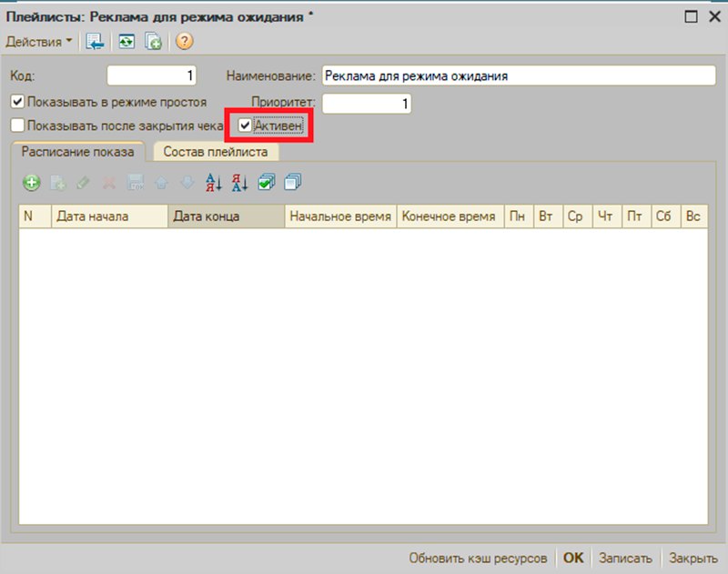Click Записать to save the playlist
This screenshot has height=574, width=728.
pos(625,558)
